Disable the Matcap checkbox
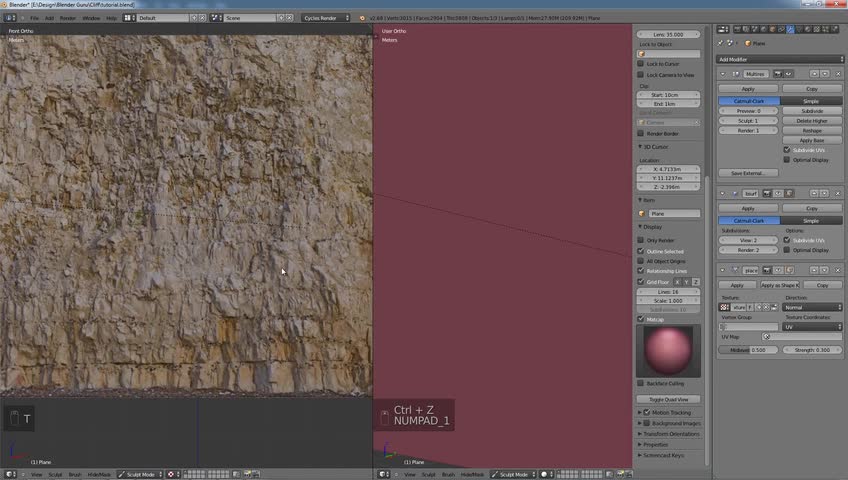Screen dimensions: 848x480 point(641,319)
